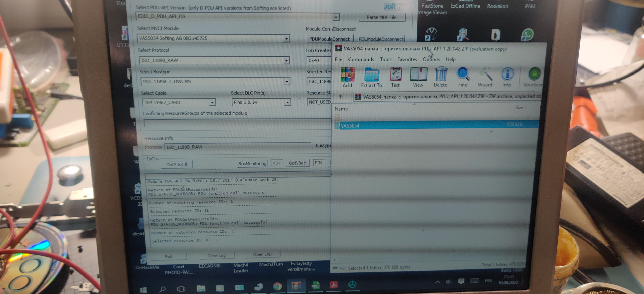
Task: Click the WinRAR horizontal scrollbar left arrow
Action: [334, 260]
